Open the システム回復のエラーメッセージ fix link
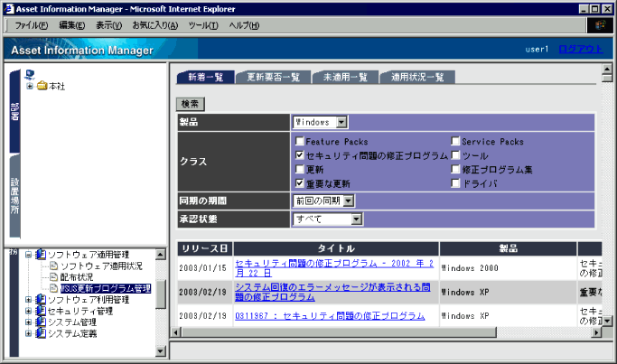Screen dimensions: 617x364 coord(332,292)
